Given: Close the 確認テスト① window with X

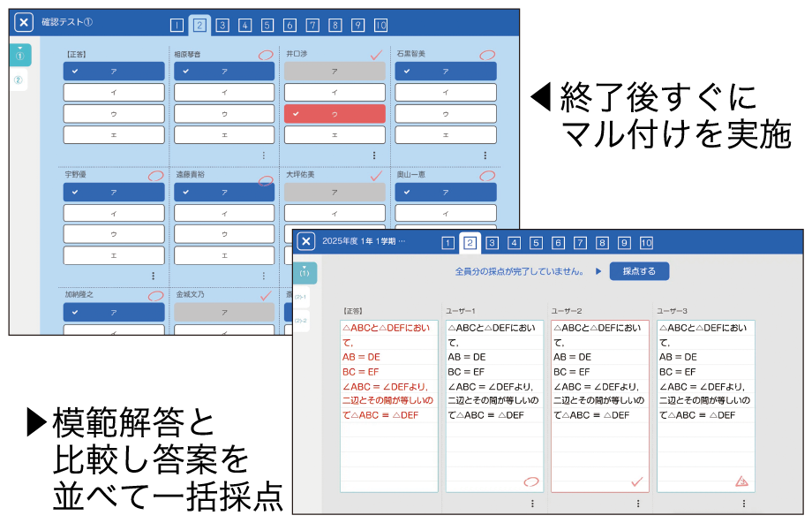Looking at the screenshot, I should tap(25, 22).
